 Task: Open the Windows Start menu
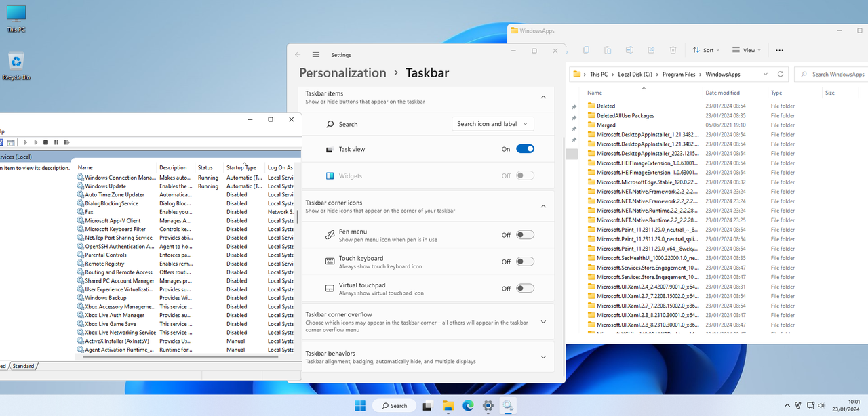coord(360,406)
